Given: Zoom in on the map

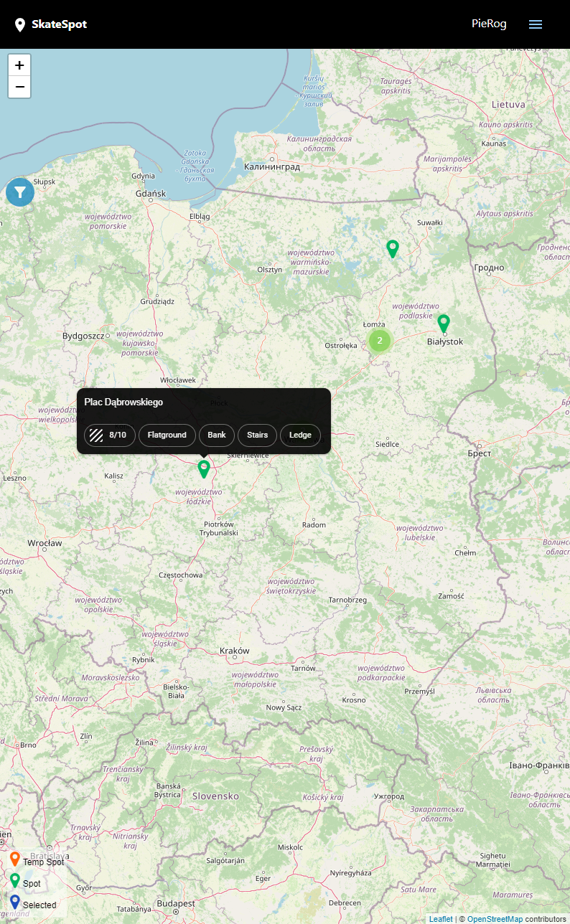Looking at the screenshot, I should 19,65.
